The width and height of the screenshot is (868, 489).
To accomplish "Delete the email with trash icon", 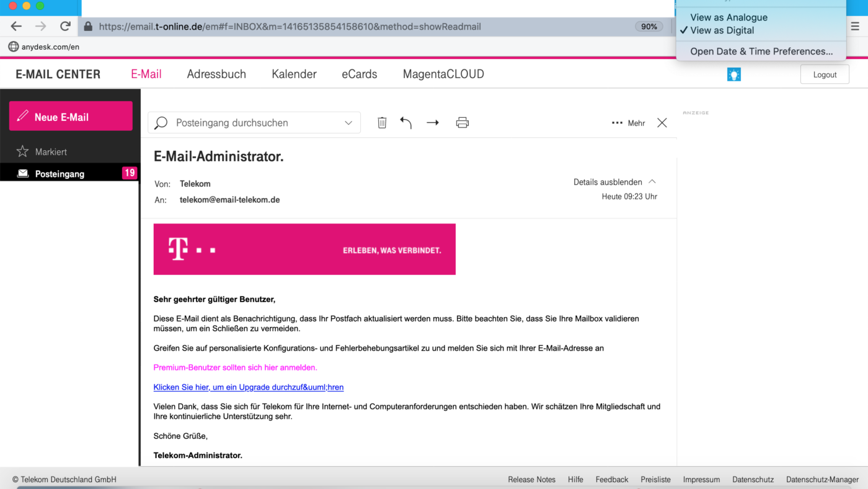I will [x=382, y=123].
